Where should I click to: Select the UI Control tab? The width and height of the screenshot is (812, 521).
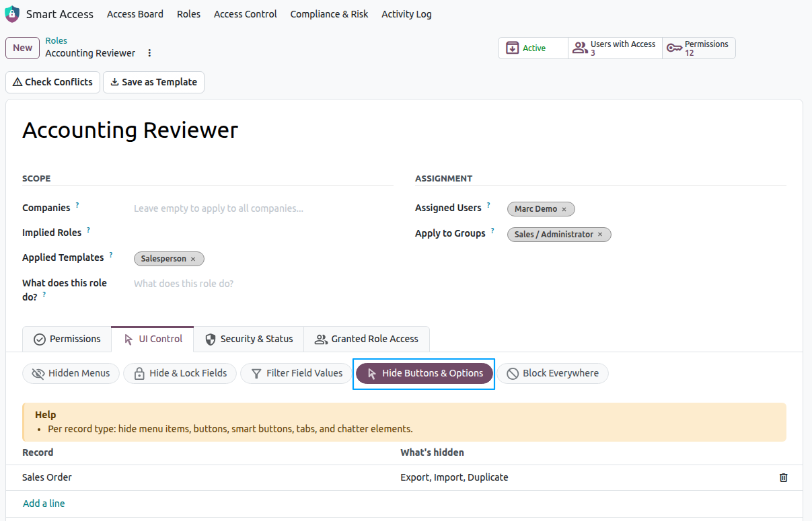coord(153,339)
